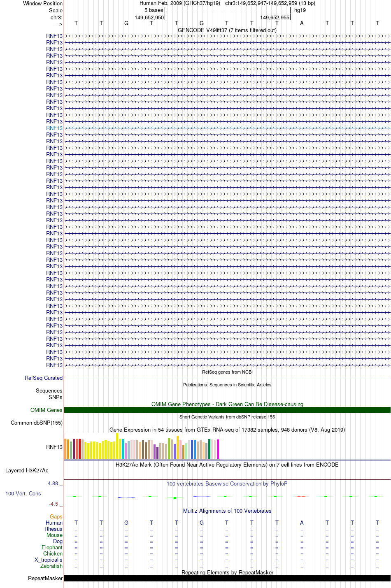This screenshot has width=391, height=588.
Task: Click RNF13 label beside the GTEx bar chart
Action: pos(54,447)
